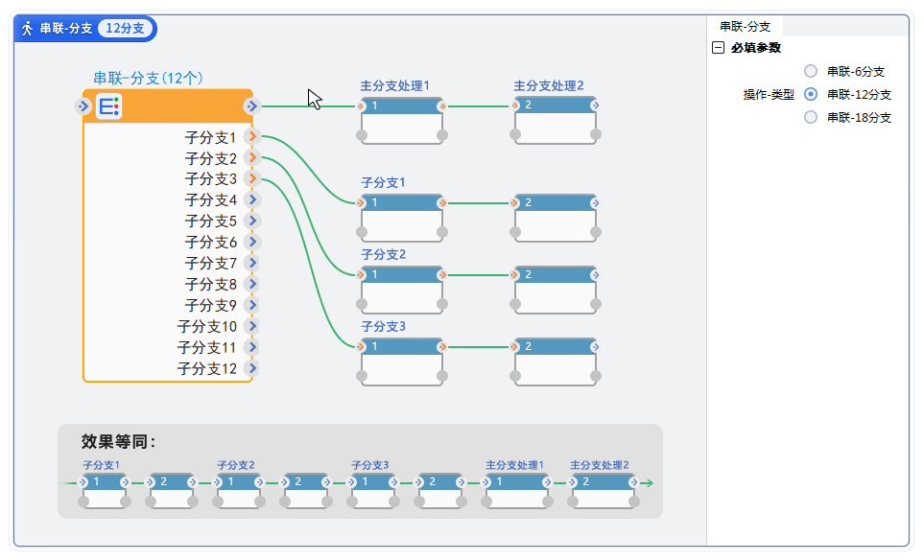Click the output port of 主分支处理2 node
Image resolution: width=924 pixels, height=560 pixels.
(595, 105)
